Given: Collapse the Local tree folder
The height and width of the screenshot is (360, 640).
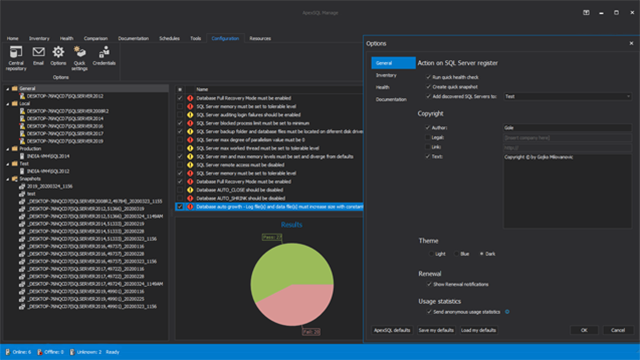Looking at the screenshot, I should (x=8, y=104).
